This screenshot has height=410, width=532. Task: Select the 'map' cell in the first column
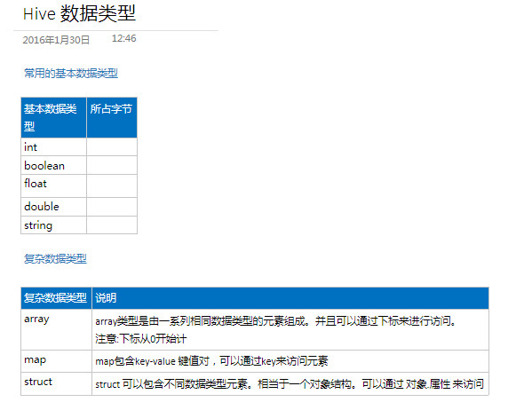(x=56, y=361)
